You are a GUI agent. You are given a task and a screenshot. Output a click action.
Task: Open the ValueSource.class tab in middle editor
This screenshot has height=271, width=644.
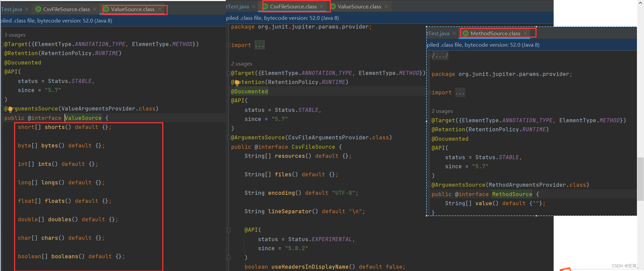tap(359, 7)
